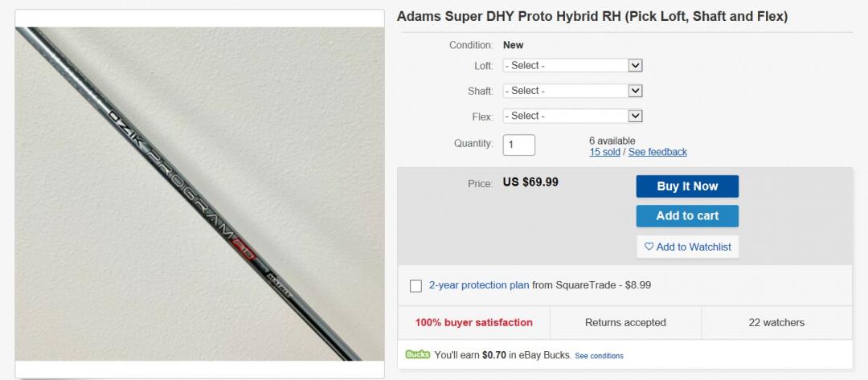
Task: Choose a Flex from the dropdown
Action: tap(572, 116)
